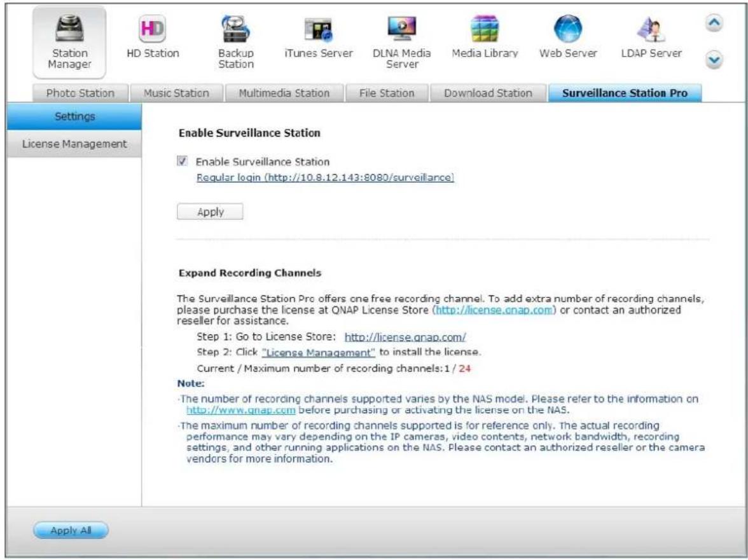This screenshot has height=560, width=748.
Task: Click the Expand Recording Channels heading
Action: 250,273
